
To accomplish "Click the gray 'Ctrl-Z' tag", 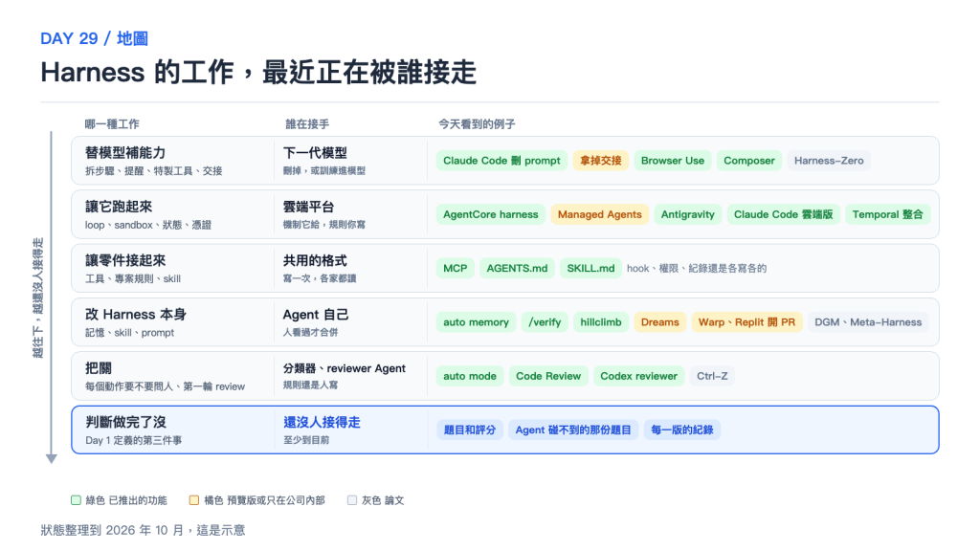I will [x=712, y=376].
